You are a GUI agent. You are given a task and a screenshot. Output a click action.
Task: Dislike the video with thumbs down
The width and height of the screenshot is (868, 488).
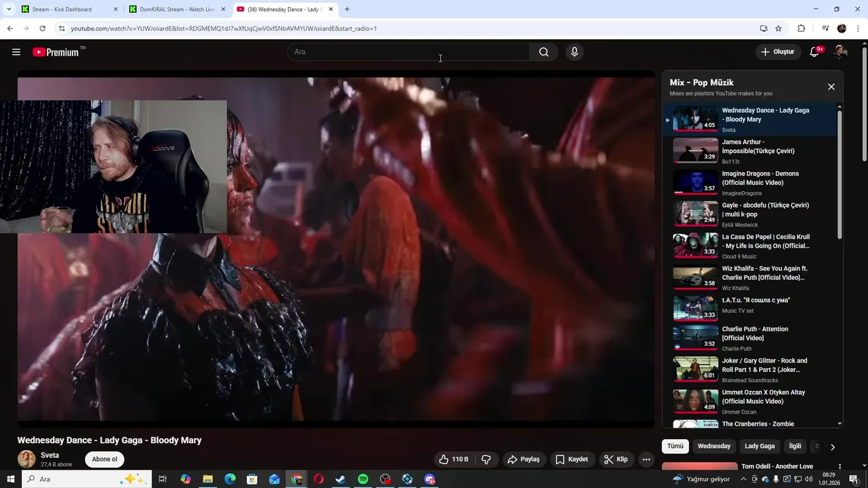[486, 460]
